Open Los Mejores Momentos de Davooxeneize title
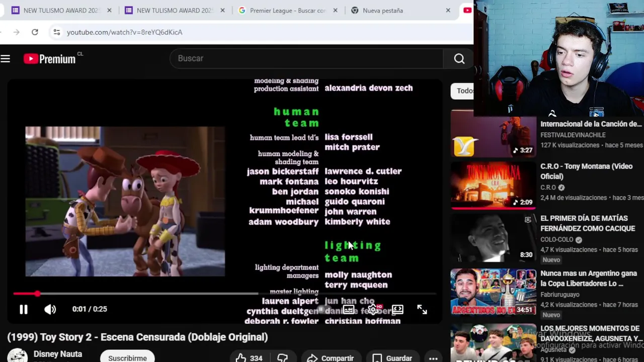Screen dimensions: 644x362 (x=592, y=333)
